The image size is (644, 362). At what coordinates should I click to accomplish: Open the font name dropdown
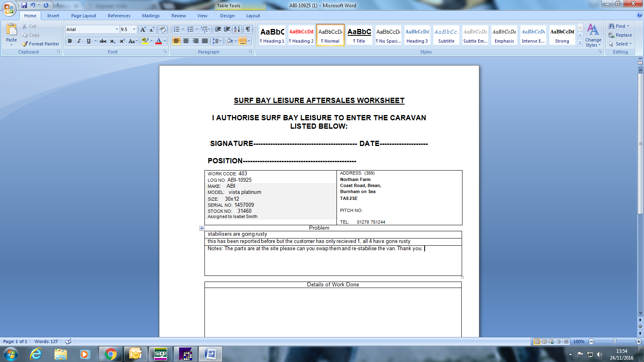[117, 29]
